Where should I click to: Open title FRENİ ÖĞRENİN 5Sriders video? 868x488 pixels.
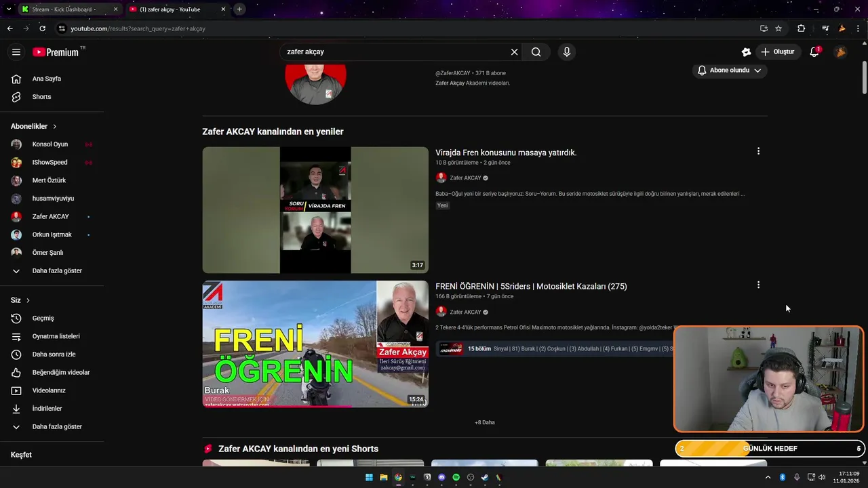531,287
